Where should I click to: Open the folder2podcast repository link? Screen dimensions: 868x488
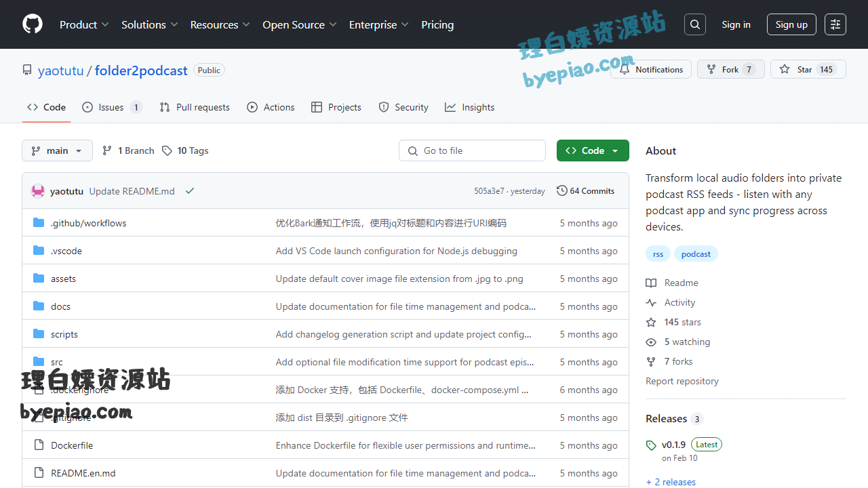click(x=141, y=70)
